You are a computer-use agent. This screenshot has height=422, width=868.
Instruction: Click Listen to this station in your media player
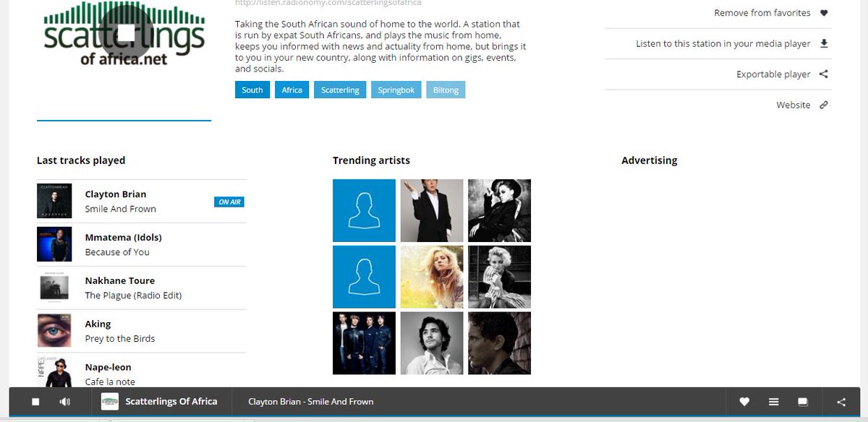pos(723,43)
